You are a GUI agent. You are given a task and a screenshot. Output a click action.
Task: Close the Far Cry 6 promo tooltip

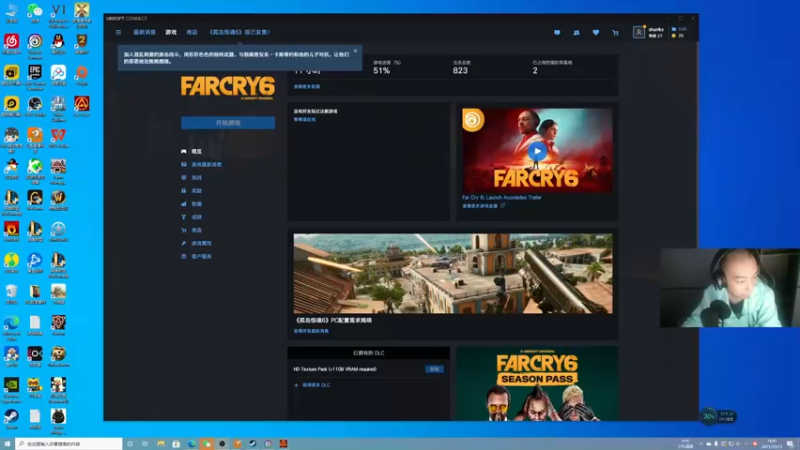click(x=356, y=51)
